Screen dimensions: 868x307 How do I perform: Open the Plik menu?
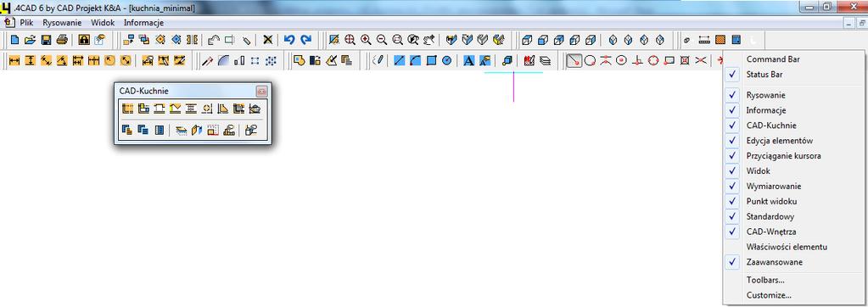point(26,23)
